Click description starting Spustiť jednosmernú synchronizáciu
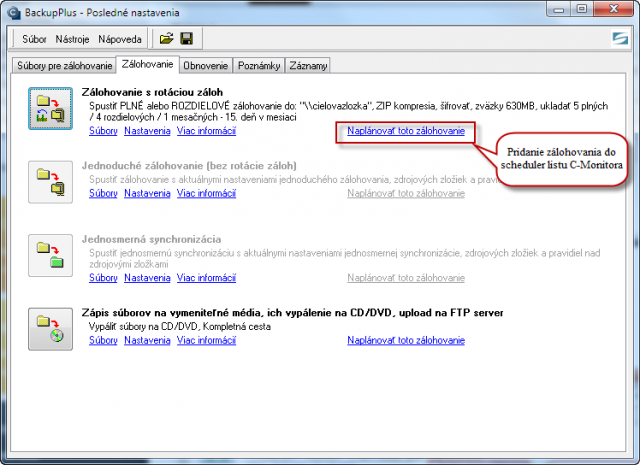The width and height of the screenshot is (640, 465). click(344, 258)
